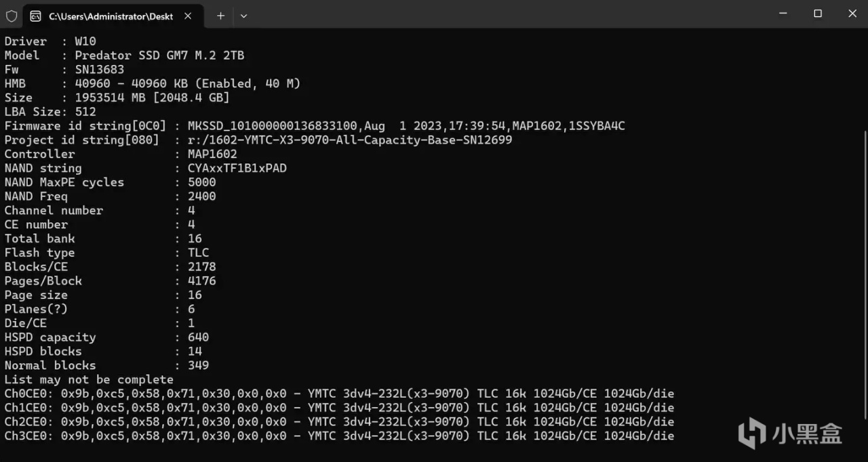Click the Flash type TLC value
The height and width of the screenshot is (462, 868).
[x=198, y=253]
